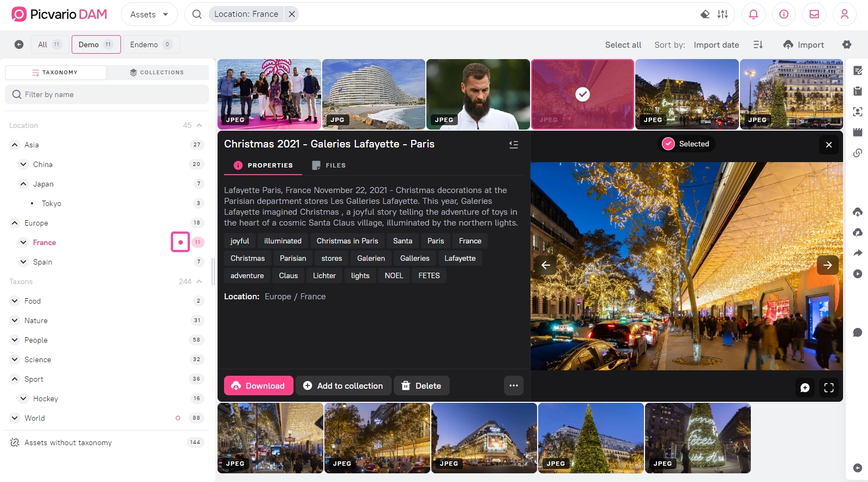The height and width of the screenshot is (482, 868).
Task: Toggle the World taxonomy filter circle
Action: point(178,418)
